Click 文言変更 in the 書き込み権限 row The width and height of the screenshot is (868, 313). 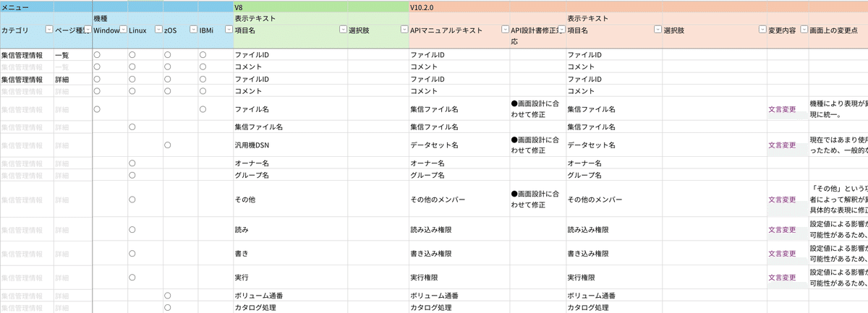coord(782,253)
